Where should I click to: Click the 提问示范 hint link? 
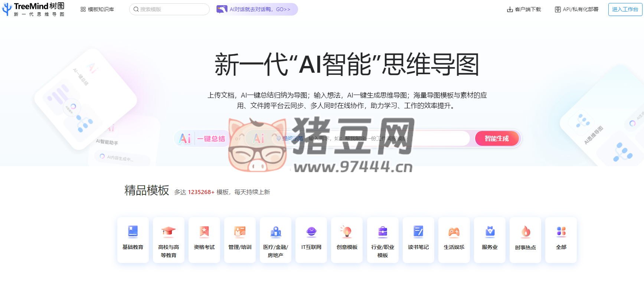[290, 138]
